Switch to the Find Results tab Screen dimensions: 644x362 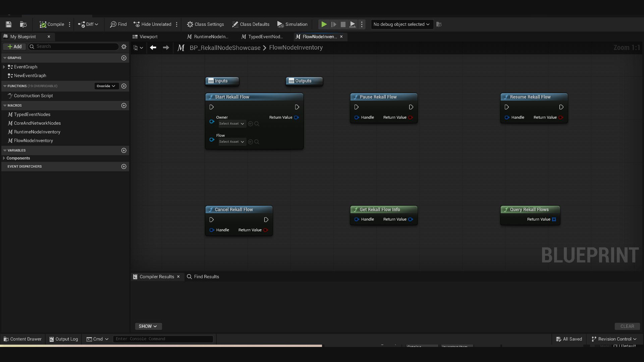(x=203, y=277)
